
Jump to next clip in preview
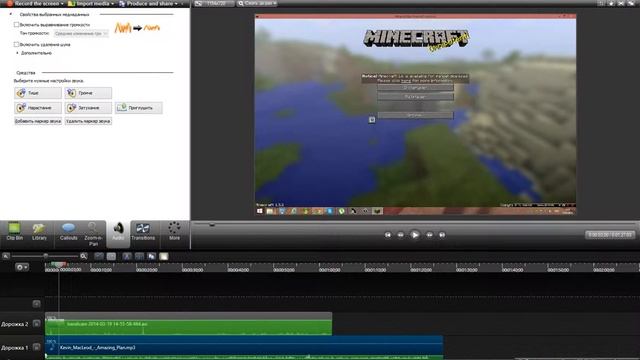click(x=442, y=235)
